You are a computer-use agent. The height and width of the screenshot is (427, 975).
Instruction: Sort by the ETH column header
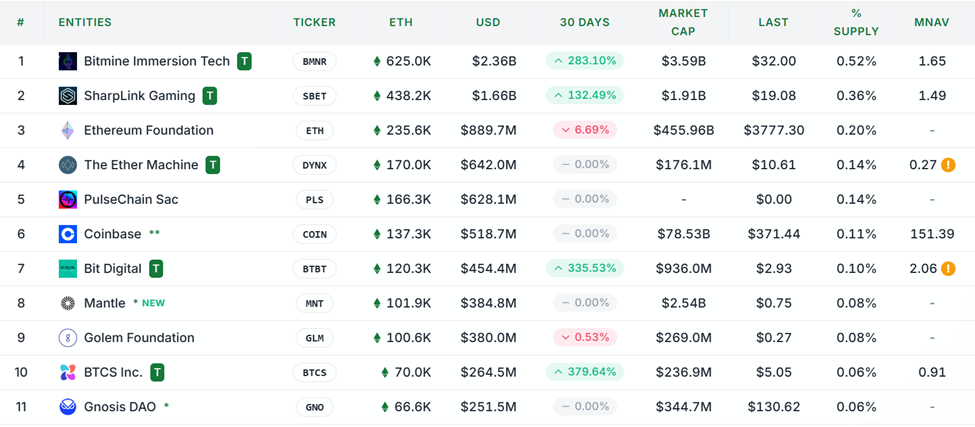(x=401, y=22)
